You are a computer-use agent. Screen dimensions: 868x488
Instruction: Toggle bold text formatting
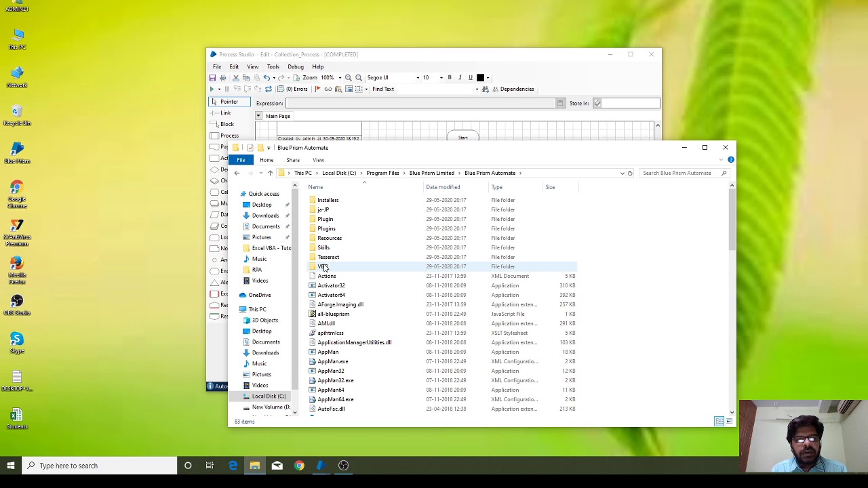[450, 78]
